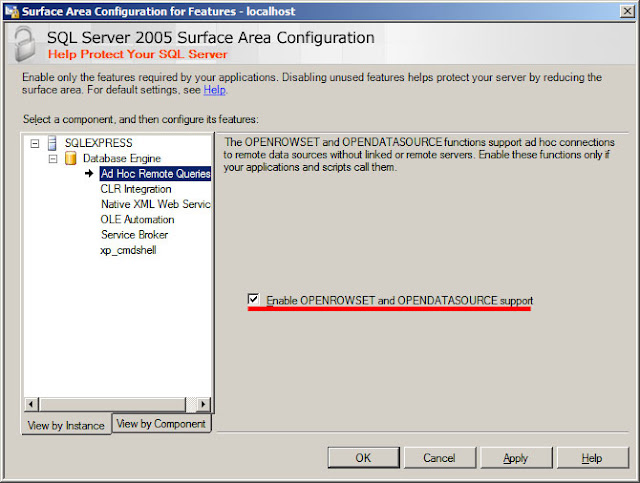Switch to View by Component tab
The image size is (640, 483).
[x=161, y=423]
